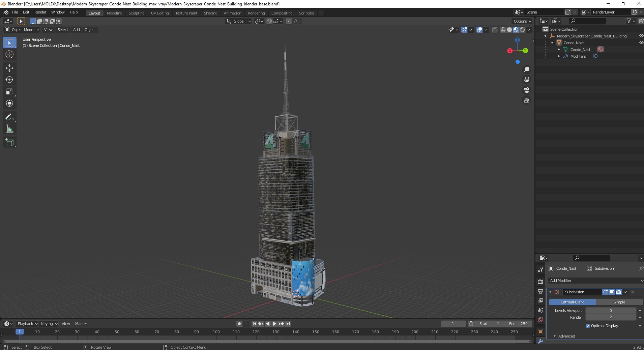Viewport: 644px width, 350px height.
Task: Open the File menu
Action: [x=15, y=12]
